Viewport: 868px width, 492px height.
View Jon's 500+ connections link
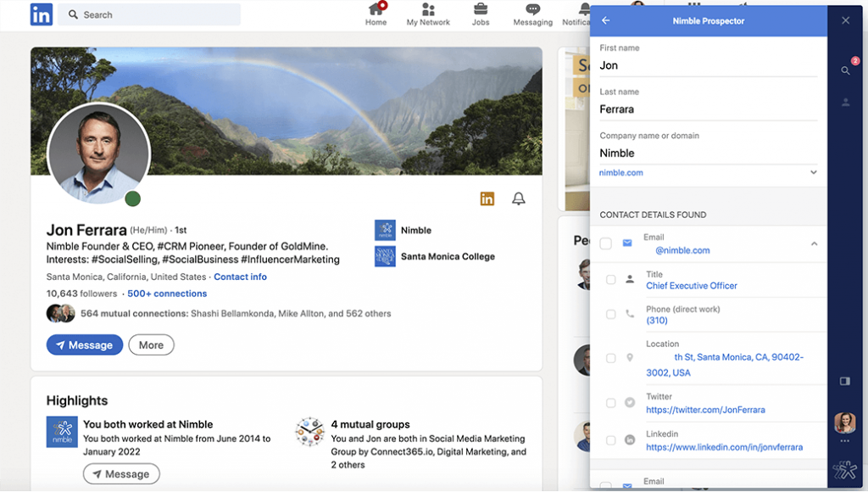pyautogui.click(x=168, y=294)
